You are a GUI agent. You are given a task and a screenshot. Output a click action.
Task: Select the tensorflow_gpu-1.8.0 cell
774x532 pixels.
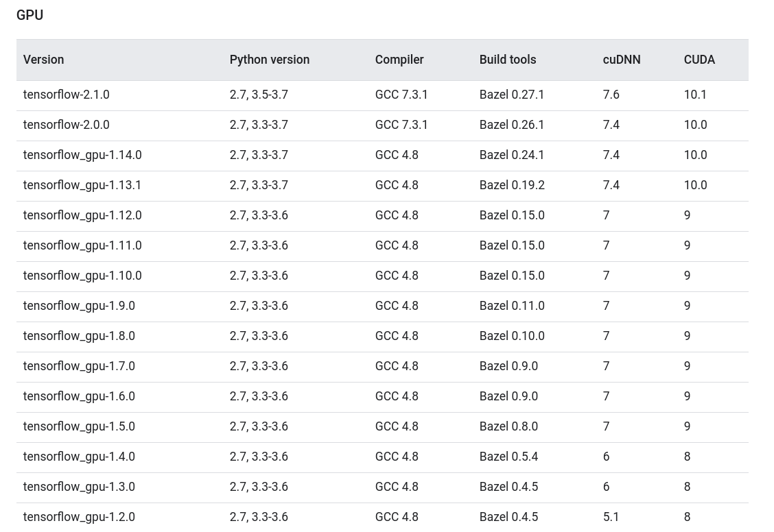tap(79, 336)
